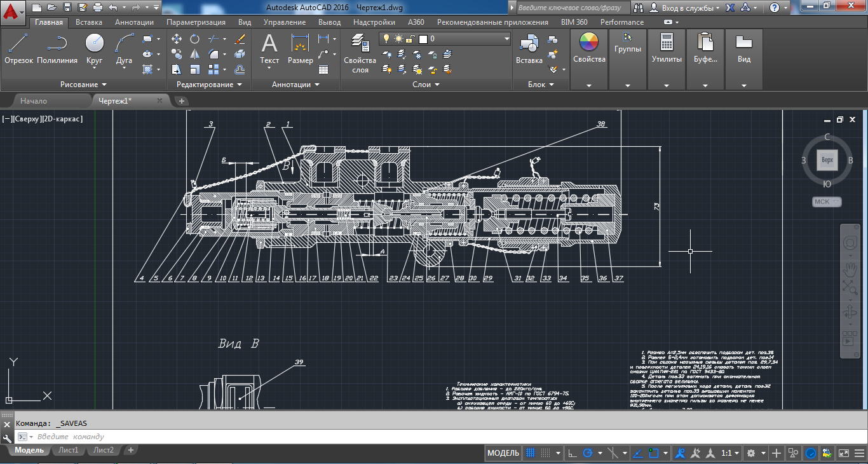Click the Вставка block insert icon

(529, 49)
